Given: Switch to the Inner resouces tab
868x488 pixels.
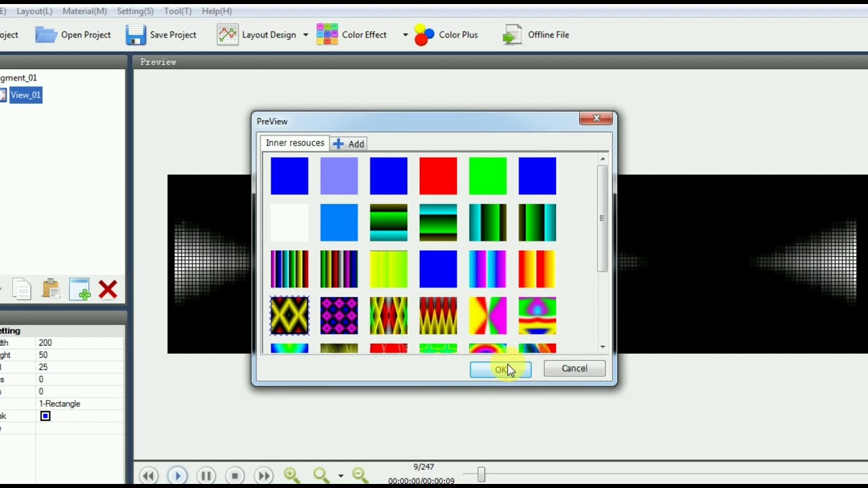Looking at the screenshot, I should point(295,143).
